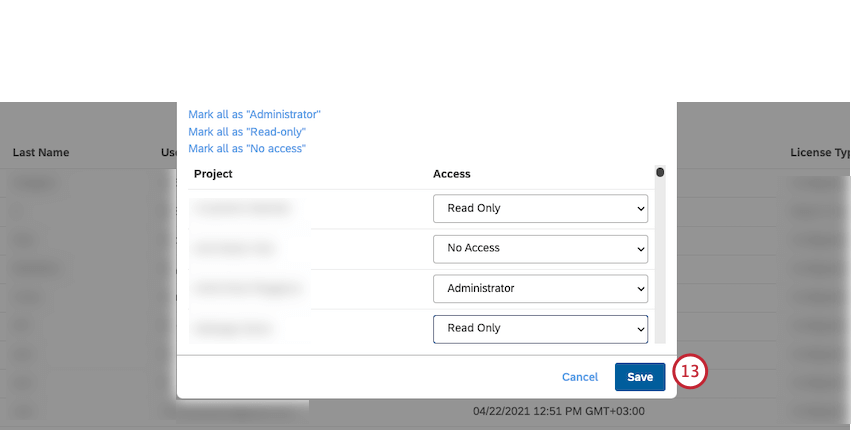Click the Mark all as "Administrator" link
The width and height of the screenshot is (851, 430).
(x=254, y=115)
